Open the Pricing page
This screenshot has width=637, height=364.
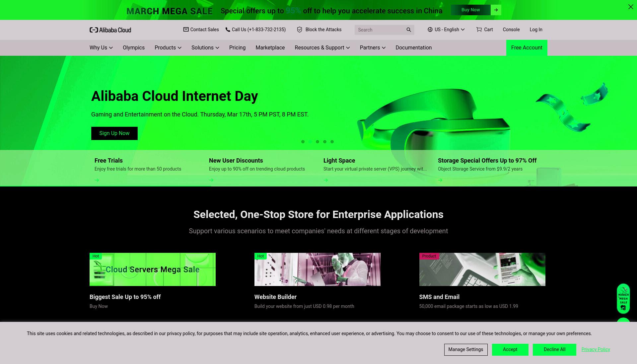tap(237, 48)
